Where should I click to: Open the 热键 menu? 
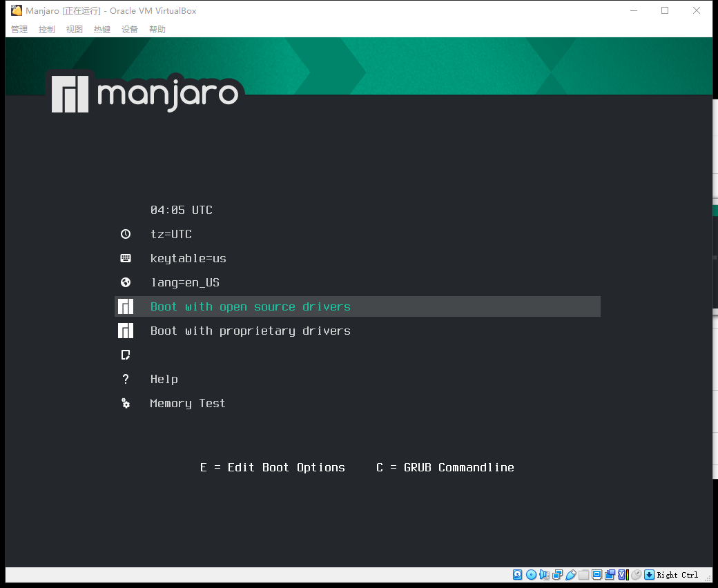pyautogui.click(x=102, y=29)
